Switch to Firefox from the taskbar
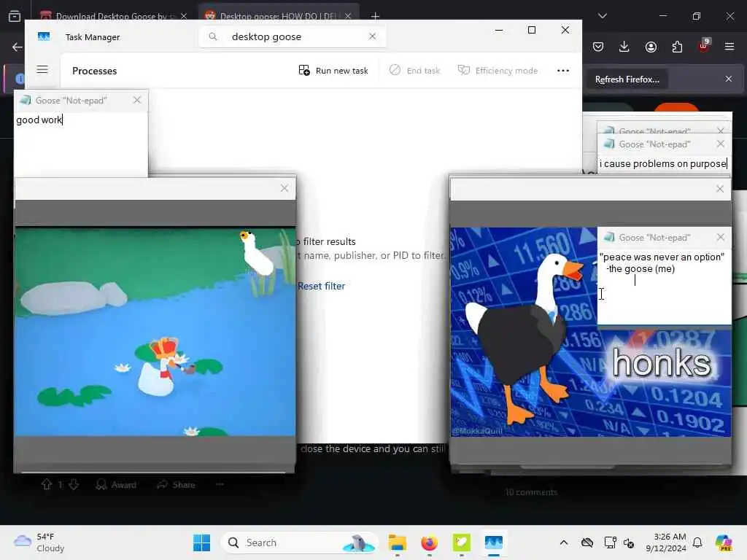 pyautogui.click(x=429, y=542)
